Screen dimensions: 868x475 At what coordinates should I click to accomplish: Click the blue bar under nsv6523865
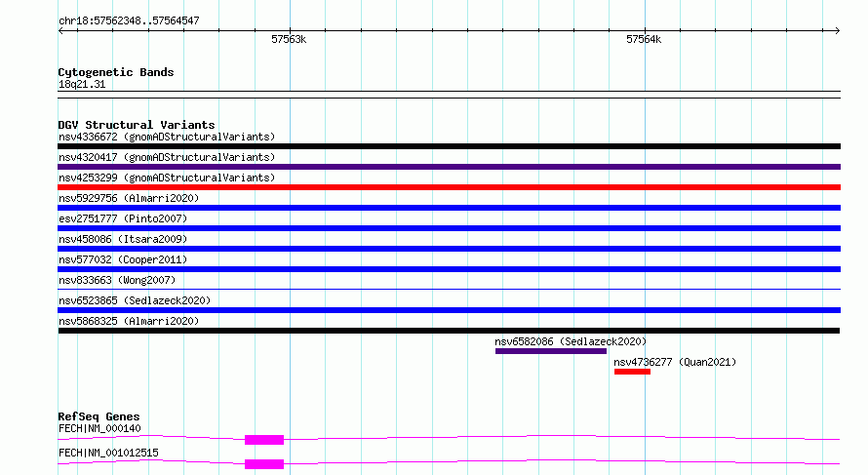pos(449,310)
